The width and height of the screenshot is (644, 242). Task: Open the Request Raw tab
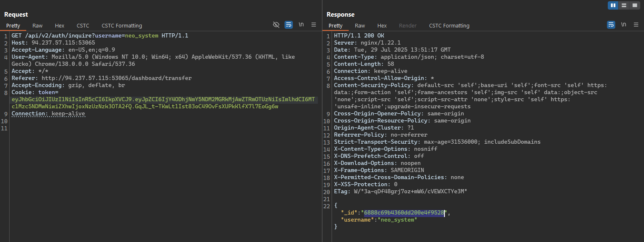[x=37, y=26]
